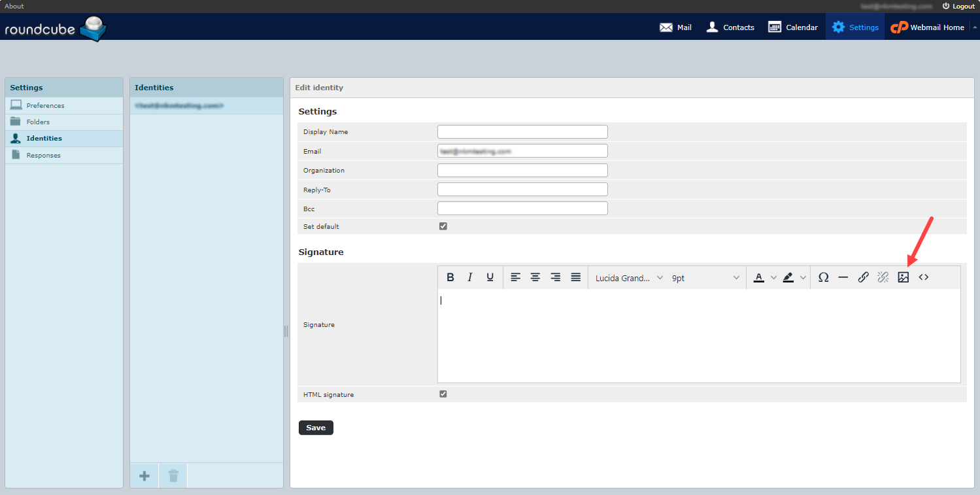This screenshot has width=980, height=495.
Task: Click the Bcc input field
Action: click(x=522, y=209)
